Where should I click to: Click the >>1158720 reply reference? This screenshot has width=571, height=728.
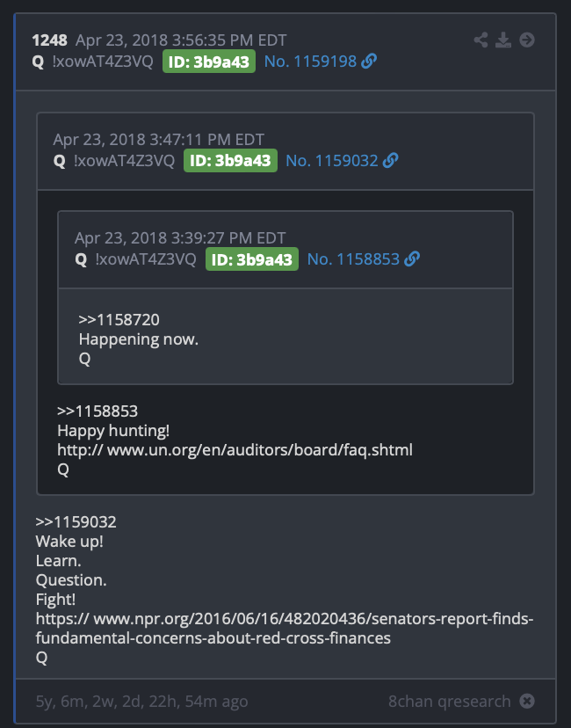119,319
